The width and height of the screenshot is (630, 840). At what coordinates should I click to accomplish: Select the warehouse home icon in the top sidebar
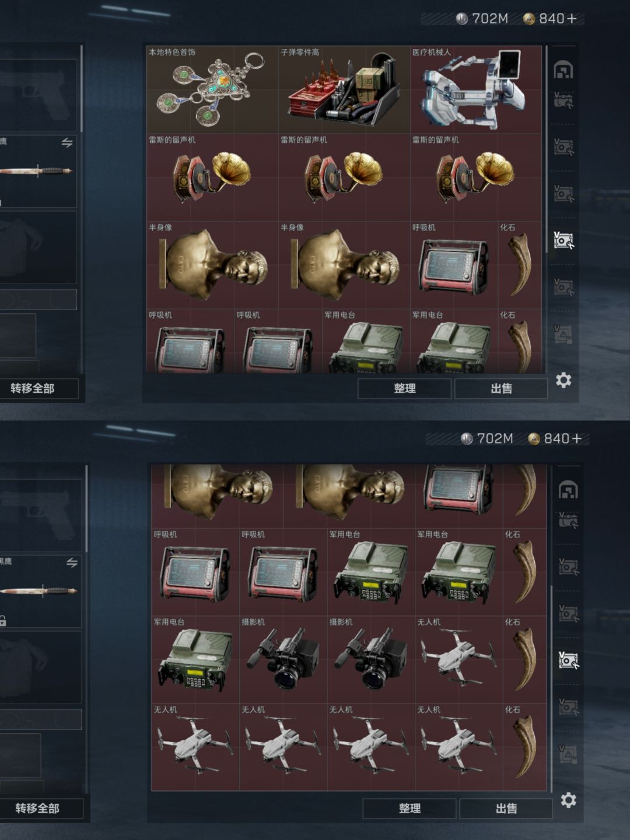[x=563, y=70]
